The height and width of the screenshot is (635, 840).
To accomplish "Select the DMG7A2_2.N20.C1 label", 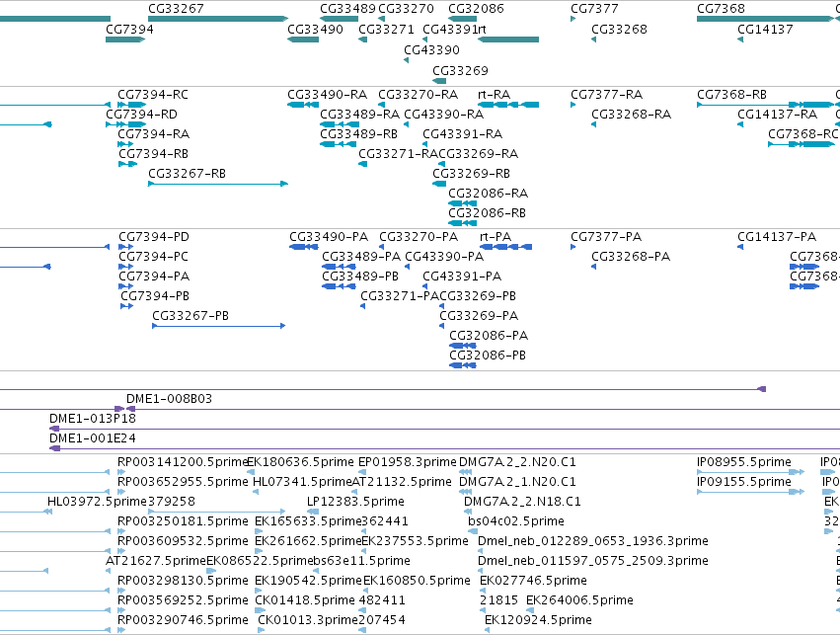I will pyautogui.click(x=517, y=462).
